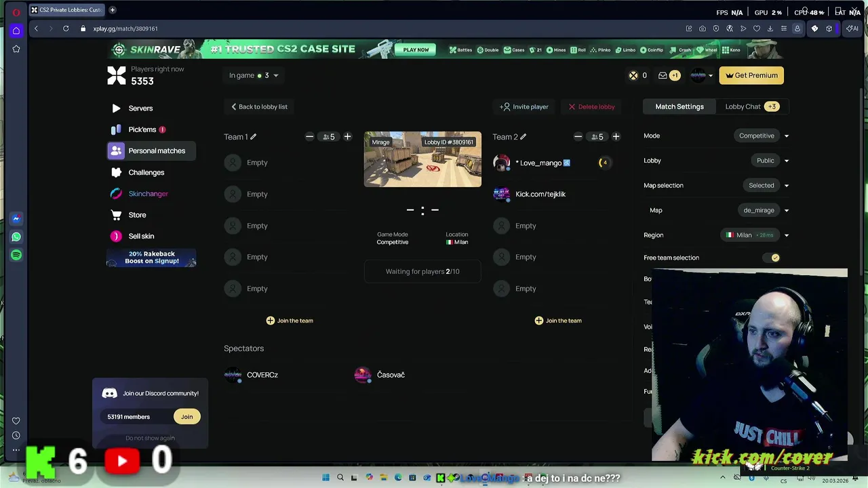Image resolution: width=868 pixels, height=488 pixels.
Task: Go to Personal matches
Action: click(151, 151)
